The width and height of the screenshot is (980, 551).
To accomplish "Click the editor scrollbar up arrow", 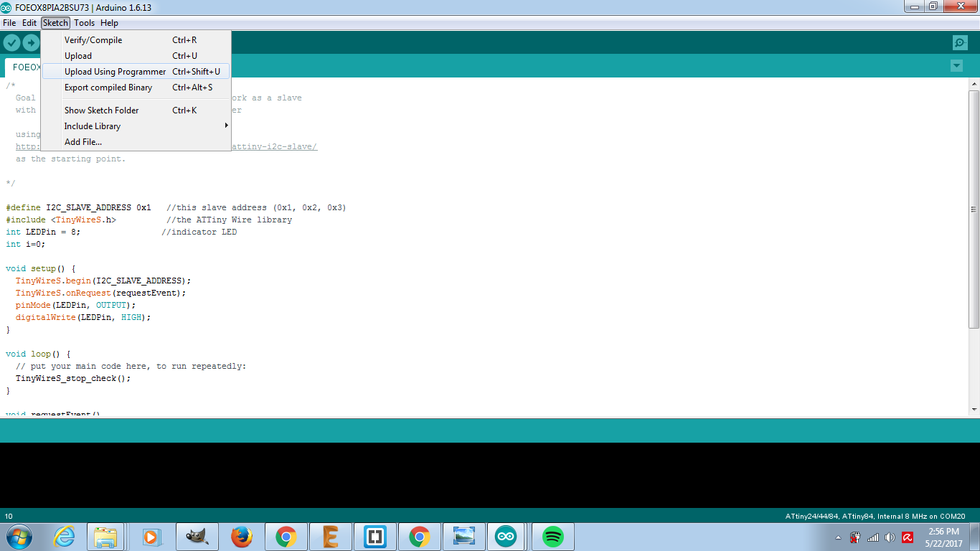I will pyautogui.click(x=974, y=85).
